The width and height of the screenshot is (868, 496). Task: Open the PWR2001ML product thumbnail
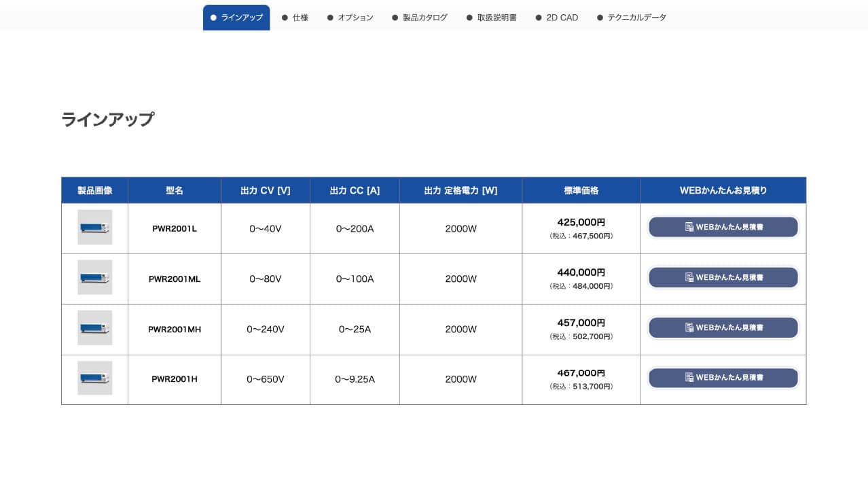tap(94, 277)
